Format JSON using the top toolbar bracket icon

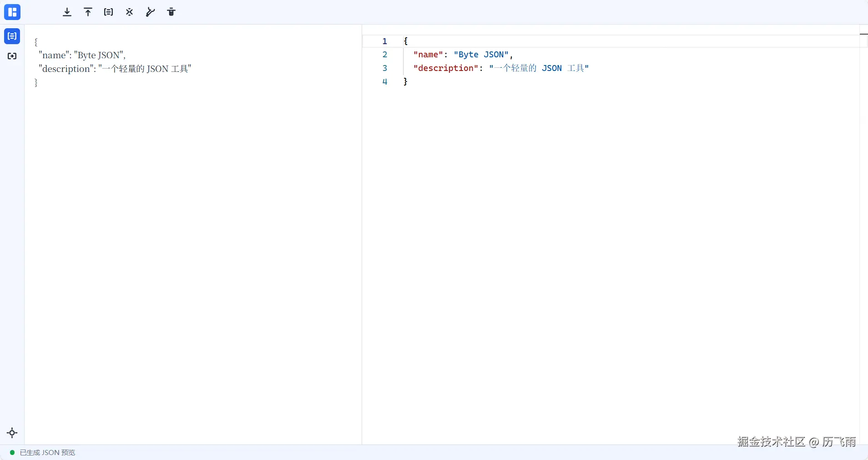pos(108,12)
